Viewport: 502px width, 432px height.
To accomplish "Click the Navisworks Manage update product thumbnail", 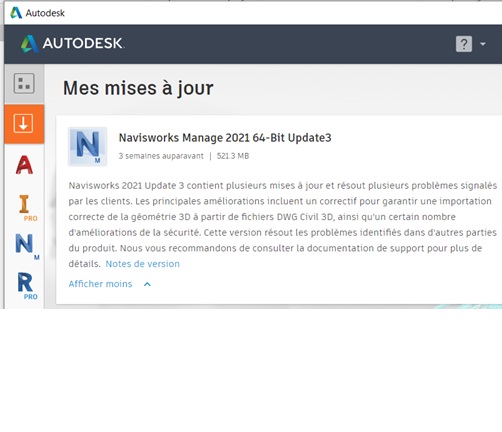I will (x=88, y=146).
